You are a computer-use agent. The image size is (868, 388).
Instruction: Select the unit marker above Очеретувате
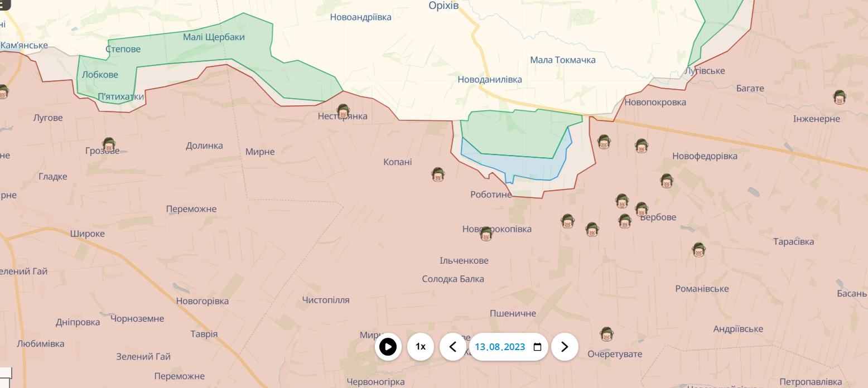pyautogui.click(x=606, y=334)
